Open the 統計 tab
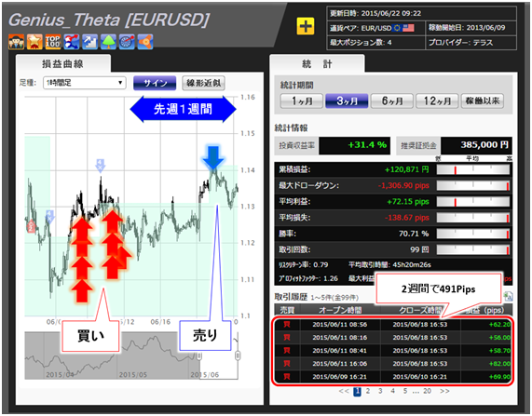This screenshot has height=416, width=532. point(317,63)
